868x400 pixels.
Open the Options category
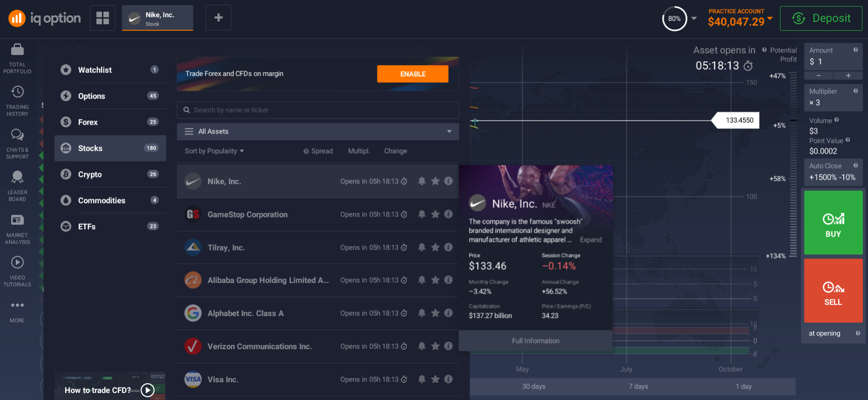point(110,96)
